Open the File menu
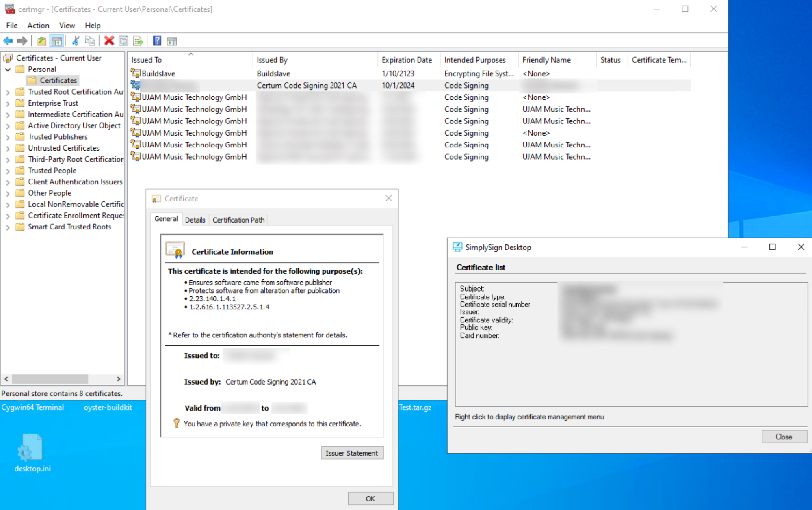Screen dimensions: 812x510 (12, 25)
